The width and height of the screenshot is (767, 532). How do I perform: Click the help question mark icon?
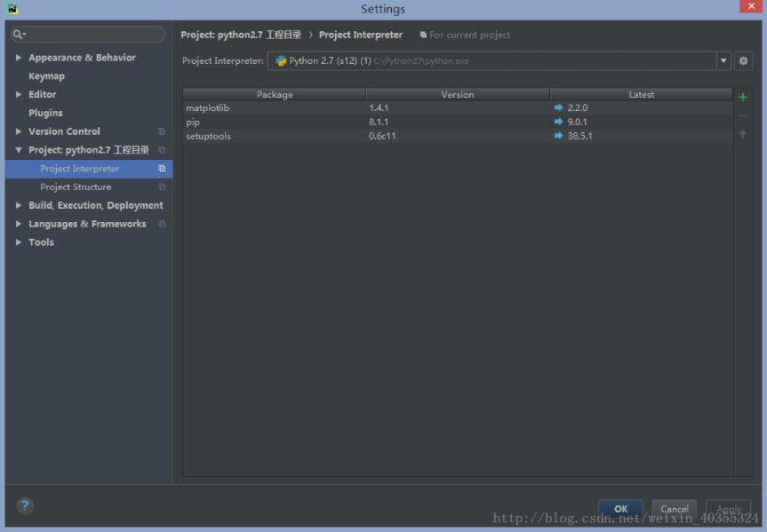coord(24,505)
